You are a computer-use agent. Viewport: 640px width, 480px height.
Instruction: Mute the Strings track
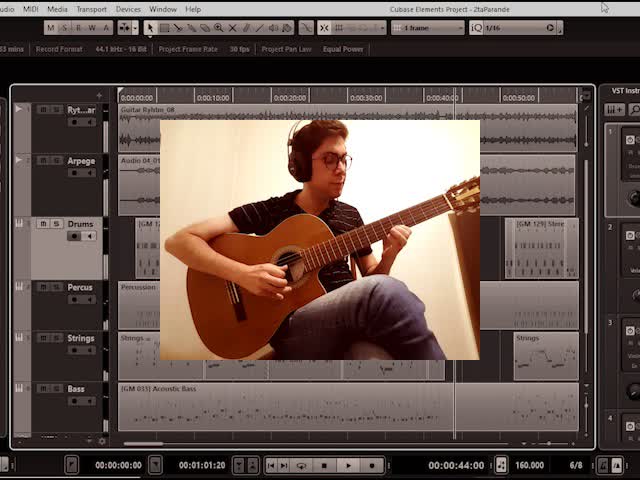(43, 338)
